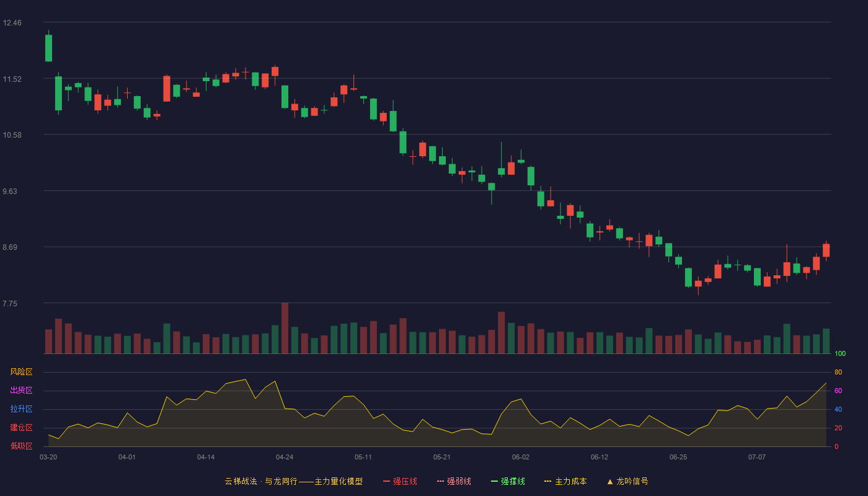Select the last red candlestick on the chart
This screenshot has width=868, height=496.
(x=826, y=250)
